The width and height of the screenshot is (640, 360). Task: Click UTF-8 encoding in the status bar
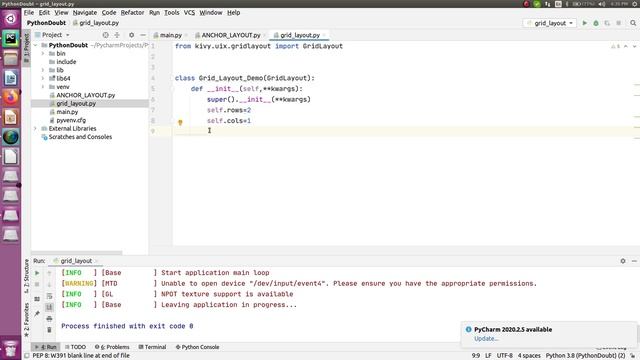point(504,356)
